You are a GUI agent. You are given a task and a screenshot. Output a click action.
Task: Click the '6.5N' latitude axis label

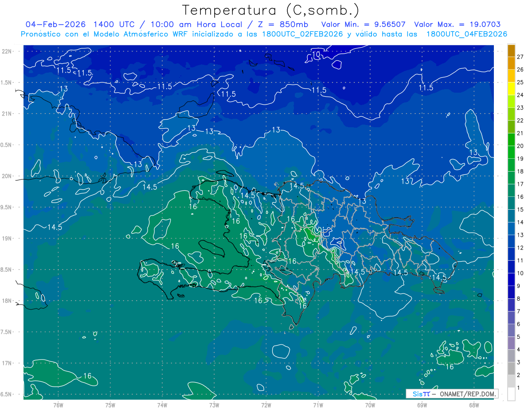click(6, 395)
